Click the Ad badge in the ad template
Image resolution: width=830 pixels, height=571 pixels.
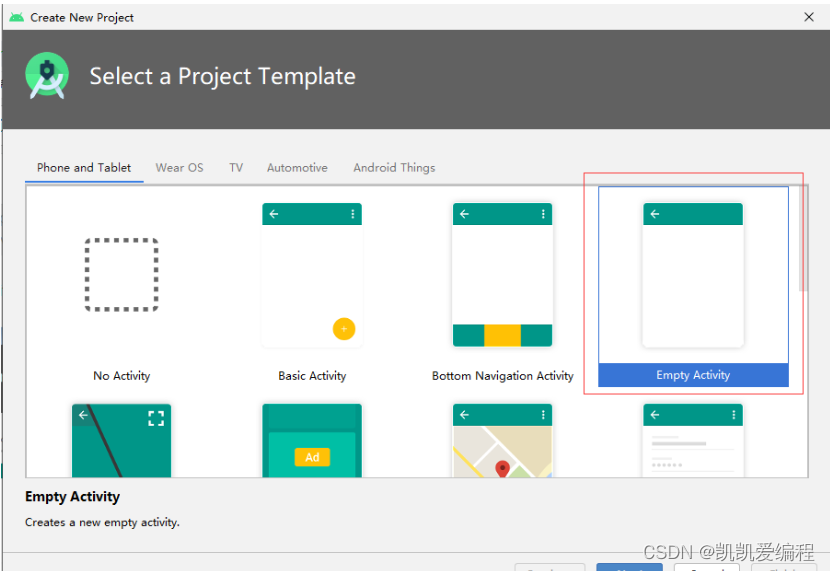[x=312, y=457]
